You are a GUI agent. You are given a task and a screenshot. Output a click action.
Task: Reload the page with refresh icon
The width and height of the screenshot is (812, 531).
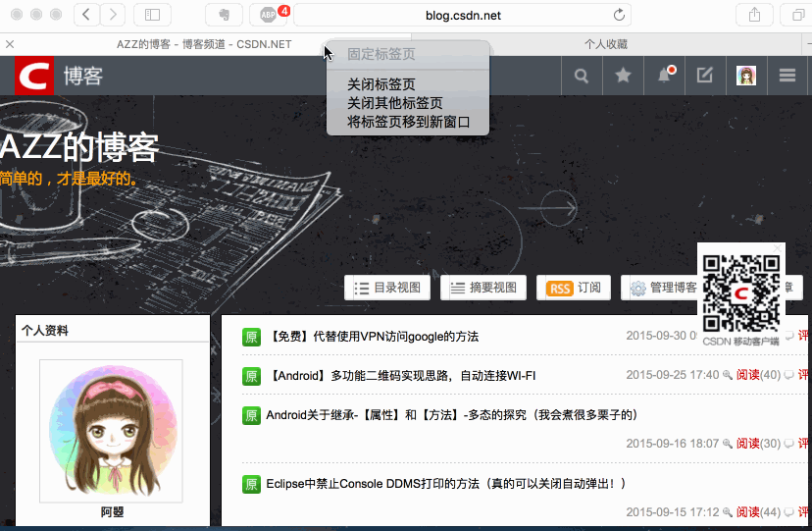(x=619, y=15)
